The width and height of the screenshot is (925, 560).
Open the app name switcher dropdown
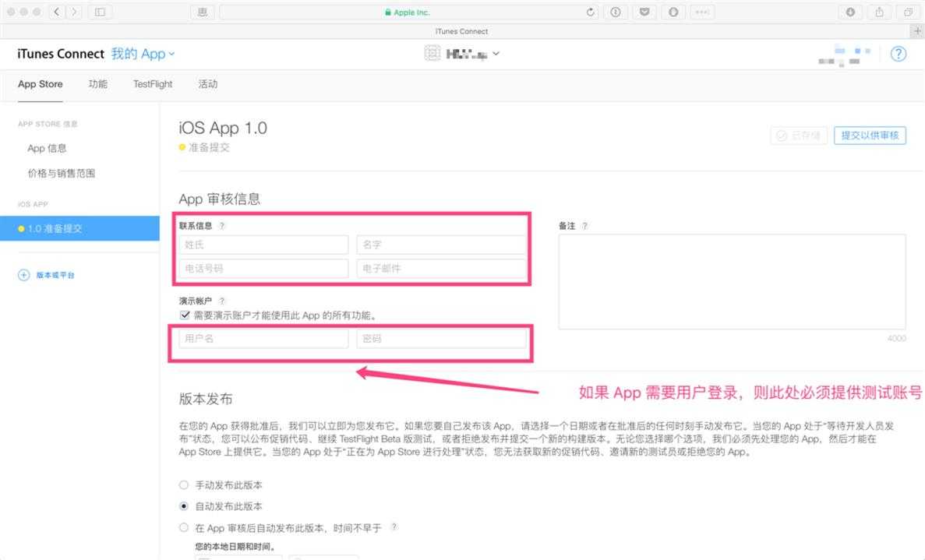[472, 54]
